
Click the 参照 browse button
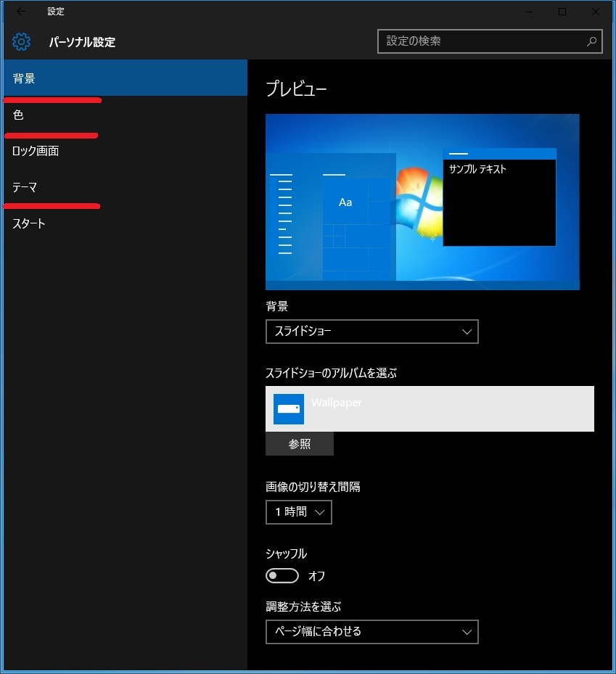300,443
